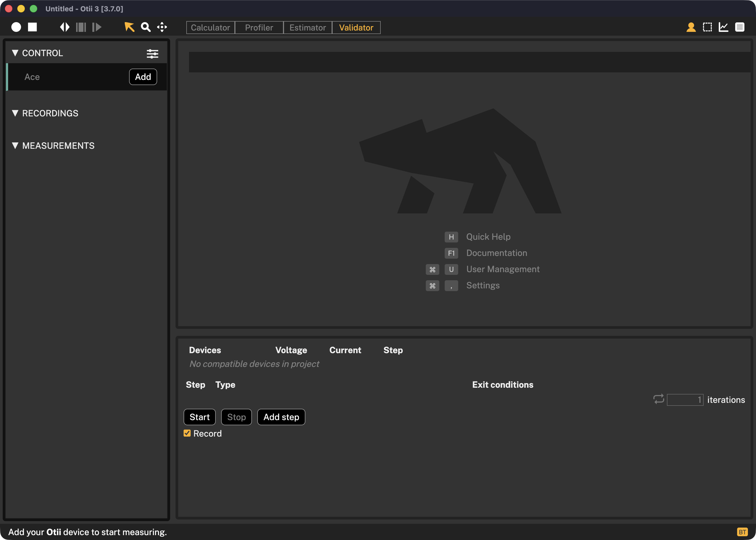Click the line-and-right-triangle toolbar icon

click(97, 27)
